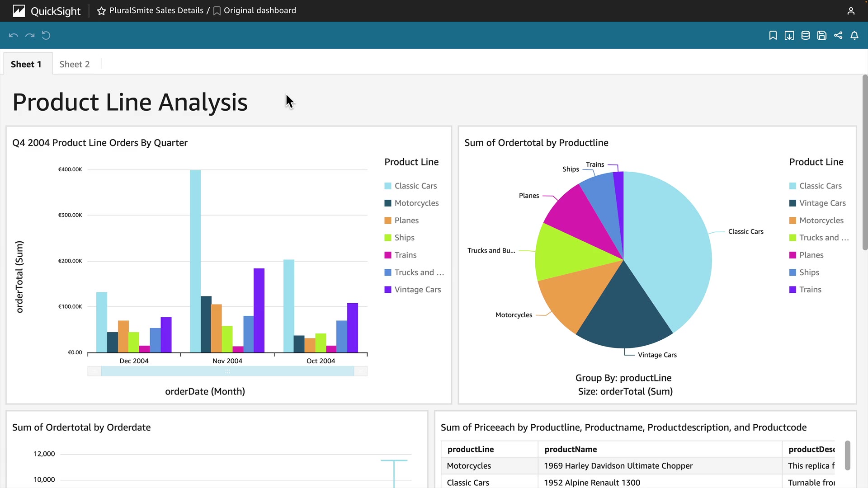Click PluralSmite Sales Details breadcrumb
The image size is (868, 488).
[156, 10]
